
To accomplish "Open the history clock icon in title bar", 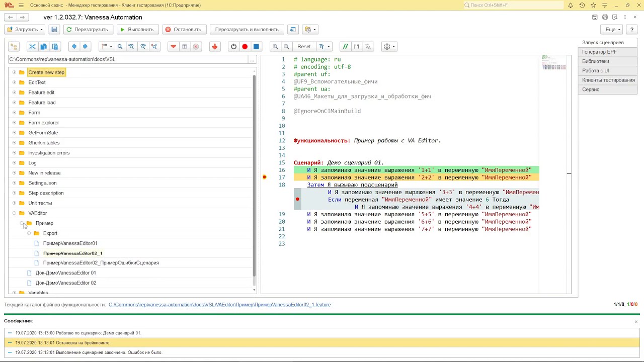I will coord(582,5).
